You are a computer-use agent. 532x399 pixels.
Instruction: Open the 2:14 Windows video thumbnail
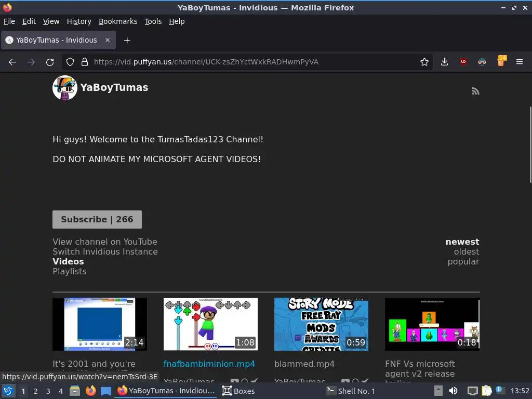click(x=100, y=324)
